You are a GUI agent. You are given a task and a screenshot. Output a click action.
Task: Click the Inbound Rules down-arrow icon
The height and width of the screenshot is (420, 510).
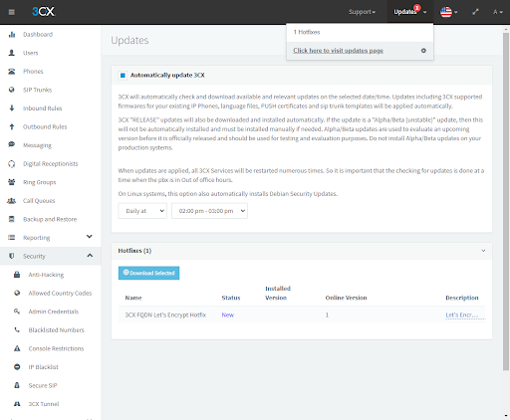point(12,108)
